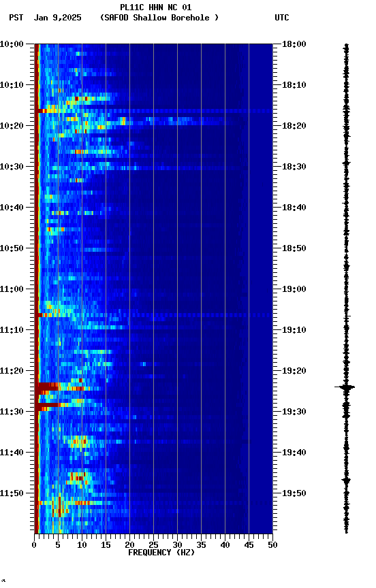Click the 19:50 UTC time label

click(x=294, y=493)
